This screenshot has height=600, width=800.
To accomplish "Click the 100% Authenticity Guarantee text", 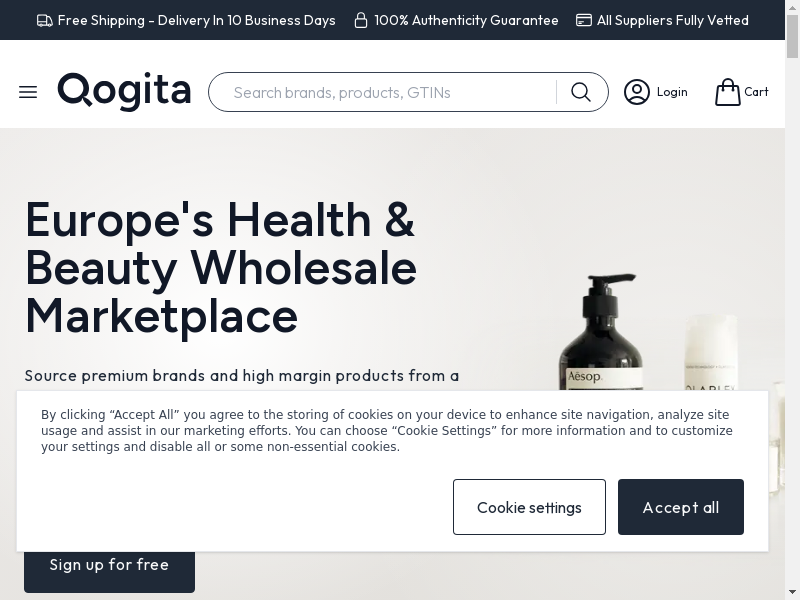I will [x=466, y=20].
